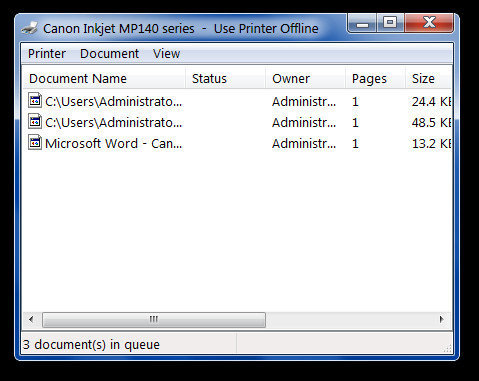Click the Pages value of the 13.2 KB job
The width and height of the screenshot is (479, 381).
tap(355, 144)
